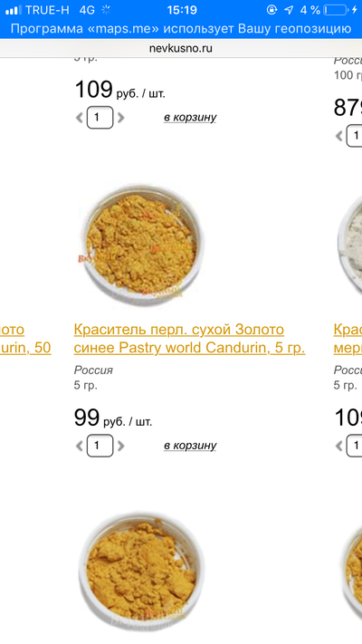Increase quantity for the 109 rub item

tap(120, 118)
